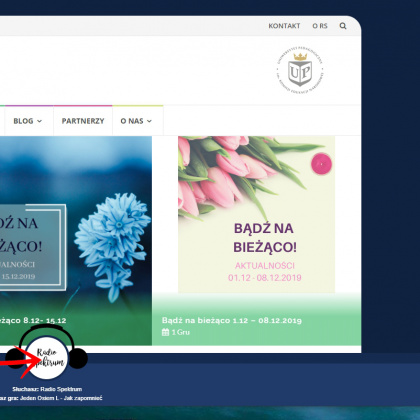Click the 1 Gru date label

180,332
